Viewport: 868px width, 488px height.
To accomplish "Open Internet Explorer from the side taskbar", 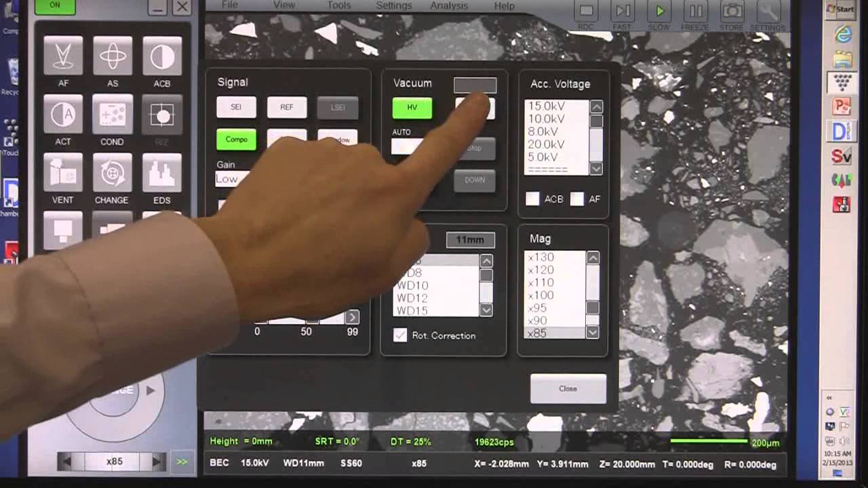I will point(842,34).
